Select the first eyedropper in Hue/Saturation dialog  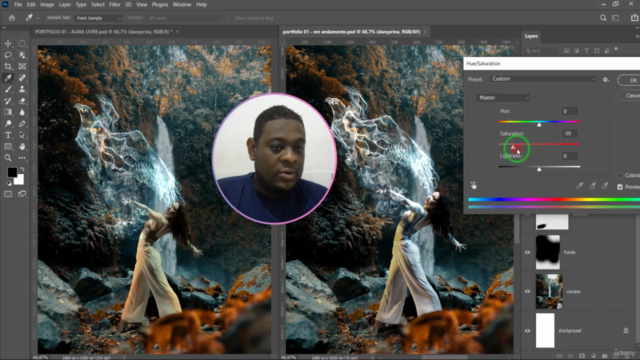click(580, 186)
